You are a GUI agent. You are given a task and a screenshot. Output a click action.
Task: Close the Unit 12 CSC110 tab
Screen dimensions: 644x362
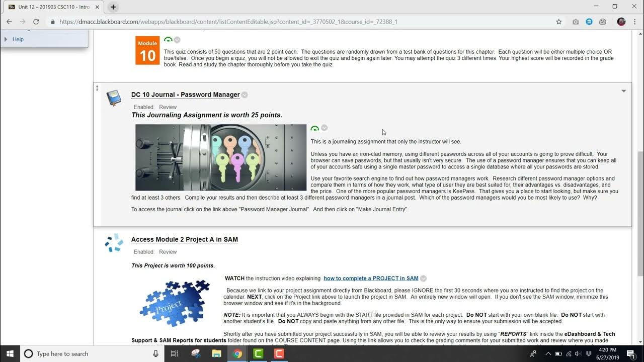pyautogui.click(x=97, y=7)
